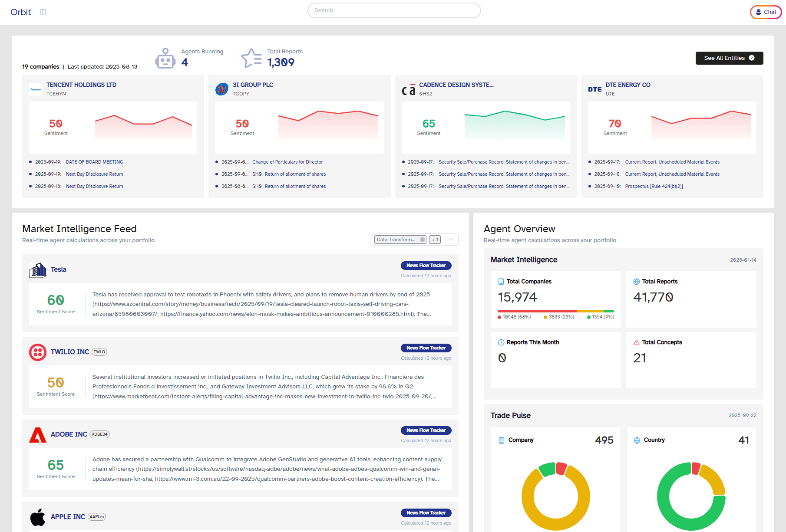
Task: Click See All Entities button
Action: tap(729, 58)
